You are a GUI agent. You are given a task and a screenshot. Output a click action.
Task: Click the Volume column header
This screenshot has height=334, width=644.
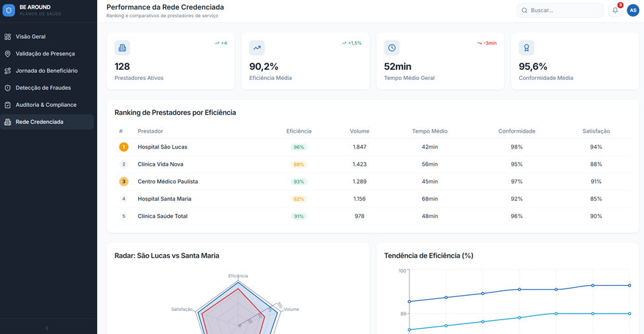pyautogui.click(x=359, y=131)
